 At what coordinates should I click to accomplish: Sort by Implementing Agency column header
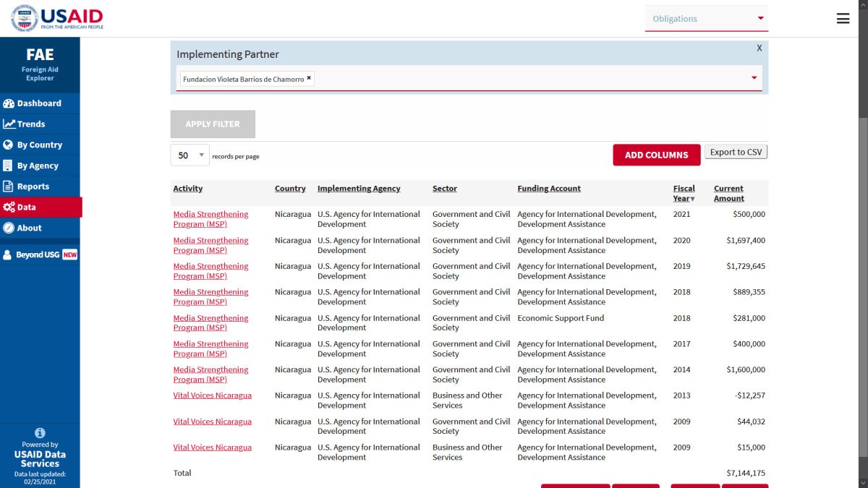click(359, 189)
